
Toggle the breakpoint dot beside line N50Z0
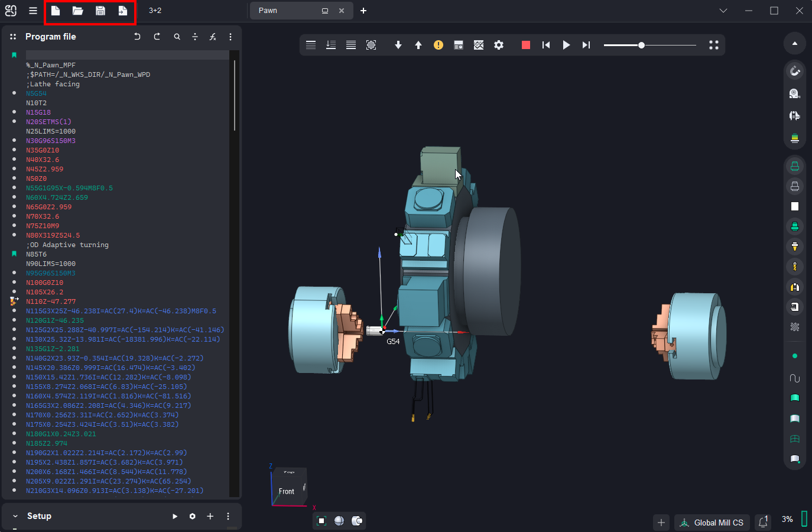point(14,179)
